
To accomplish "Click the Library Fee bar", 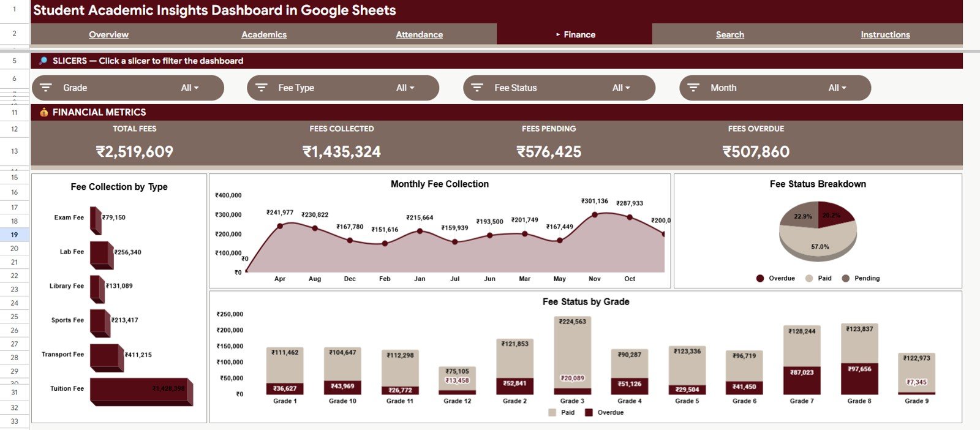I will pos(97,289).
